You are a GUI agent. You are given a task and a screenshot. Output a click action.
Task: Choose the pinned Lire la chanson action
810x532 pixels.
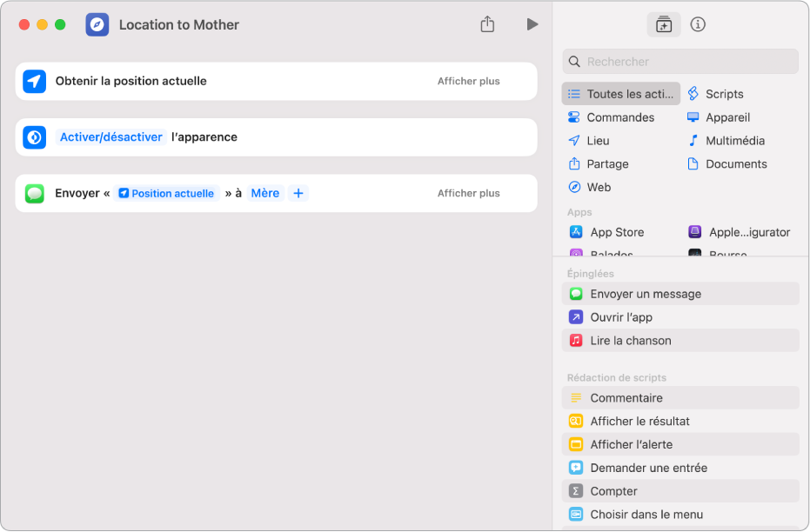click(x=680, y=340)
